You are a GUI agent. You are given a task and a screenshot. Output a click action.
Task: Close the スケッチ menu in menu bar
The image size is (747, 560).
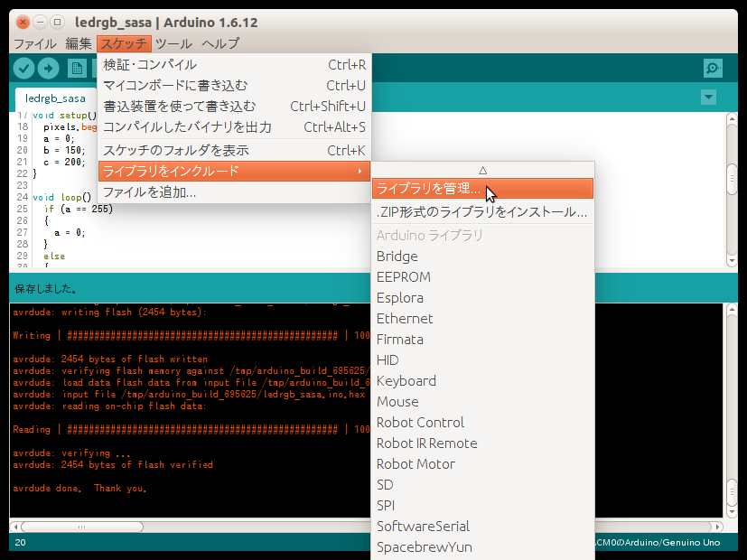(x=124, y=44)
